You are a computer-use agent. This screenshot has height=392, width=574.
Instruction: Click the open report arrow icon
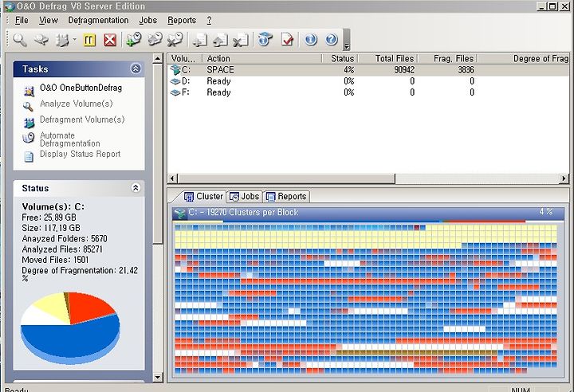[220, 40]
